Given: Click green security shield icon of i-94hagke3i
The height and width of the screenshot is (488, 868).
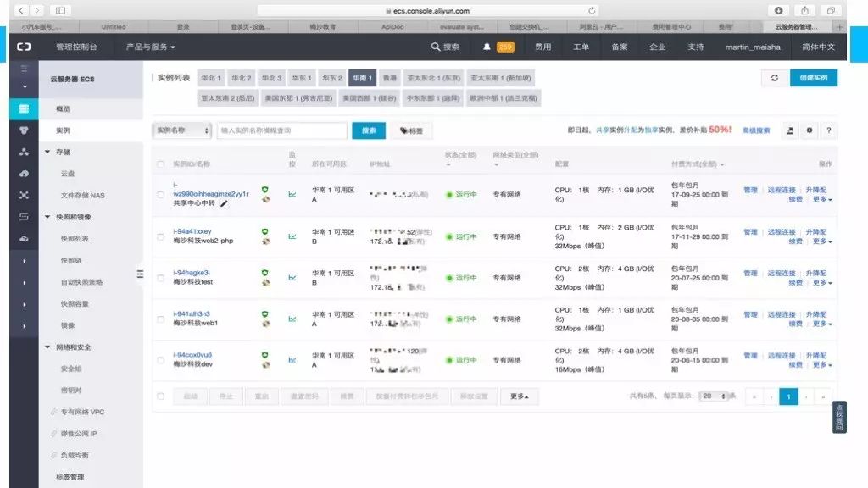Looking at the screenshot, I should (x=265, y=273).
